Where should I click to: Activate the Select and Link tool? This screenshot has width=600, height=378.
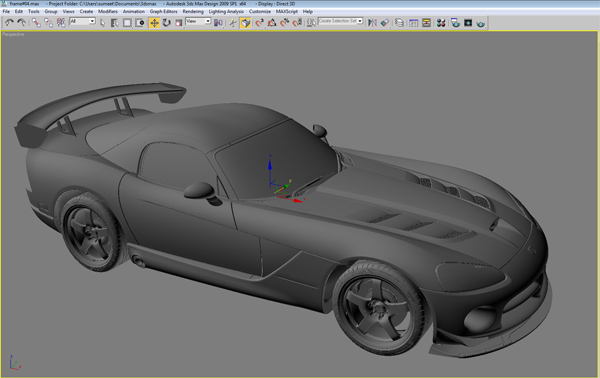[36, 23]
